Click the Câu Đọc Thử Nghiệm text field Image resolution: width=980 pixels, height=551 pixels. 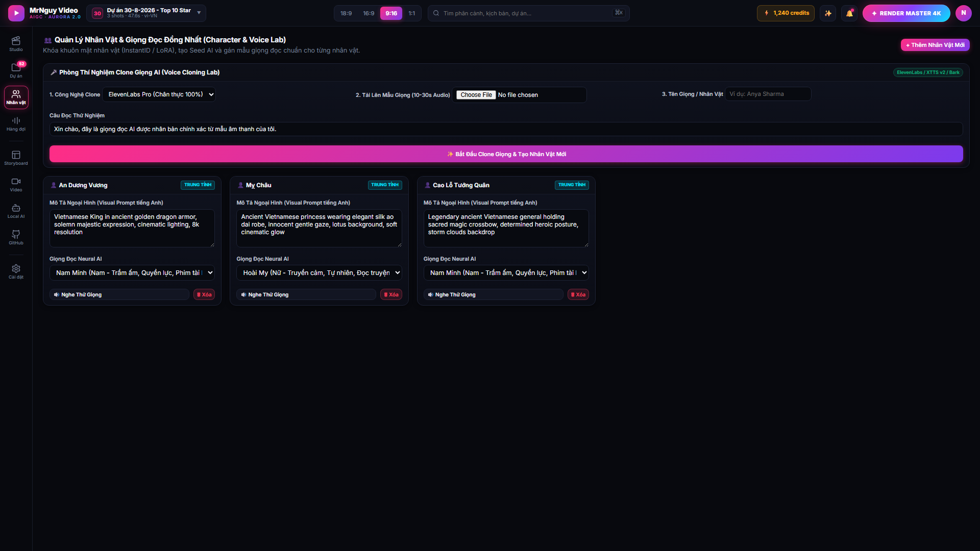(x=506, y=129)
